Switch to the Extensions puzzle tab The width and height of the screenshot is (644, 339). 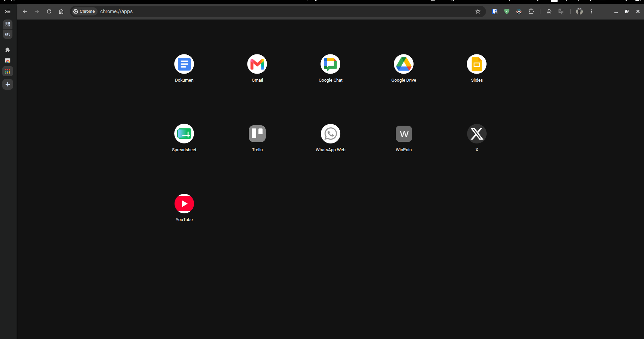[x=8, y=50]
